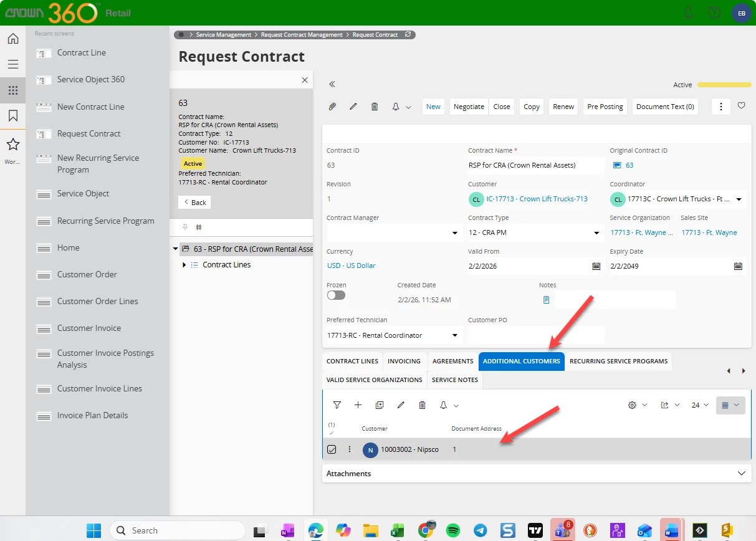Viewport: 756px width, 541px height.
Task: Open the help question mark icon
Action: [x=714, y=12]
